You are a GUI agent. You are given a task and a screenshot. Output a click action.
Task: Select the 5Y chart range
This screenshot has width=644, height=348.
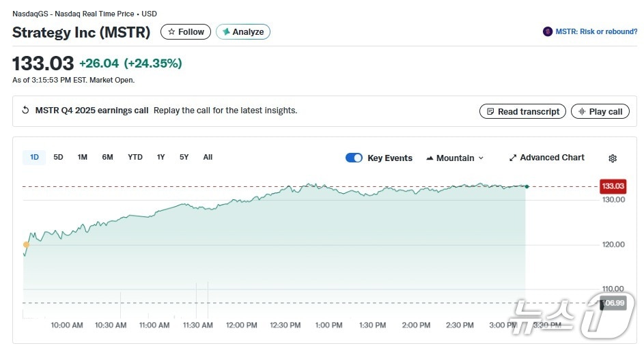click(184, 158)
